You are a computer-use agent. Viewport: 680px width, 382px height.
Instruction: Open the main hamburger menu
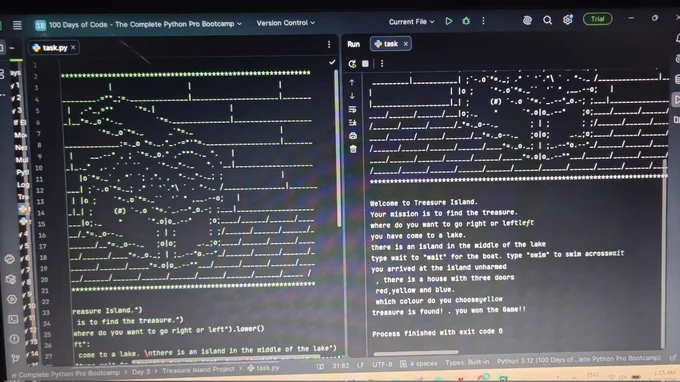coord(17,25)
